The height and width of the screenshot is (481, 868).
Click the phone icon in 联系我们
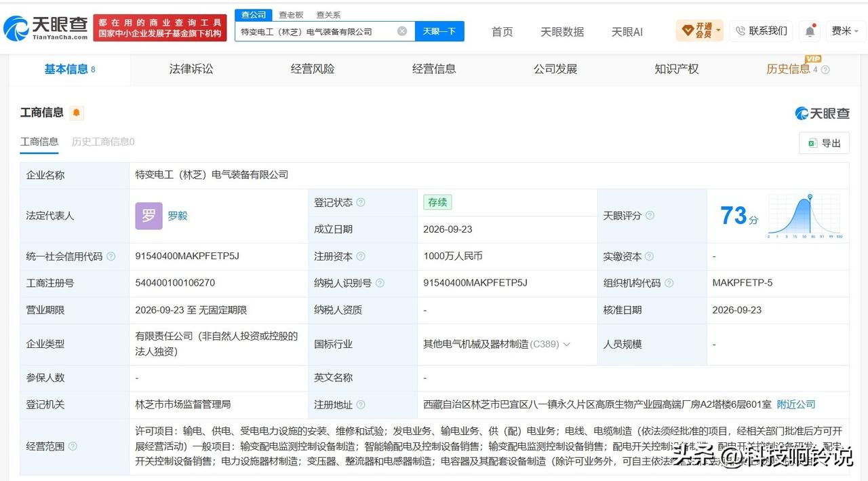click(x=741, y=31)
